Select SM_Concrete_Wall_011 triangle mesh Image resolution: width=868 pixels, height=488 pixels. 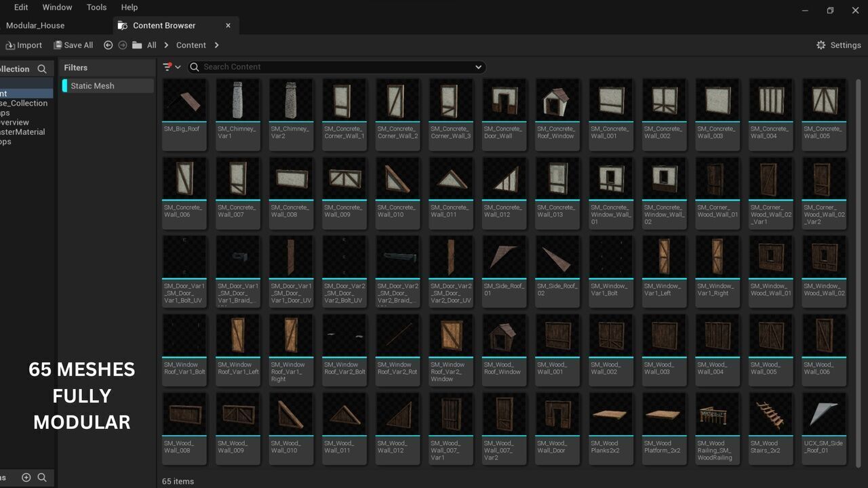[451, 193]
